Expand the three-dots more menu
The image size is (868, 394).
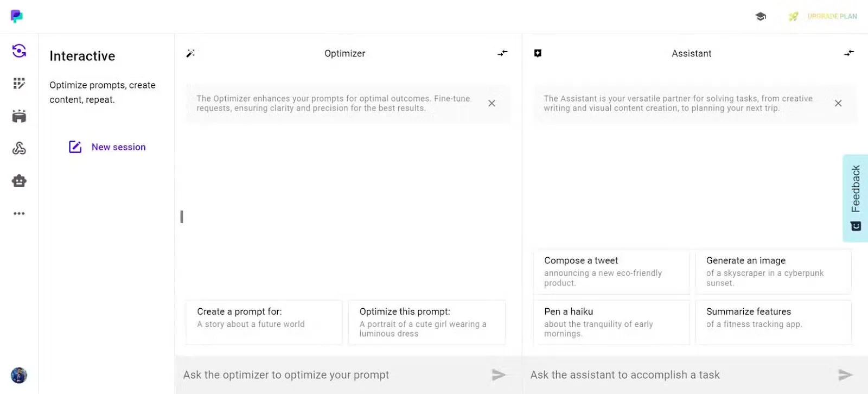point(19,213)
